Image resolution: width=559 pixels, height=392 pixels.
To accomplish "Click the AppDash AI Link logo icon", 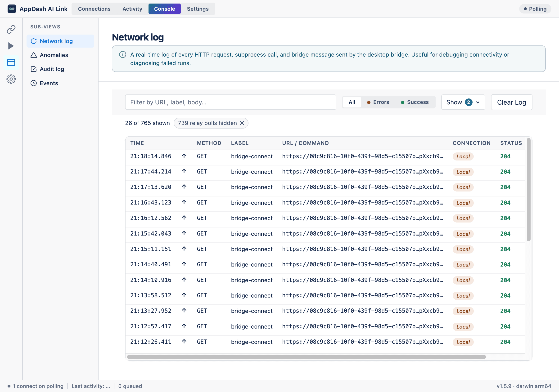I will coord(12,9).
